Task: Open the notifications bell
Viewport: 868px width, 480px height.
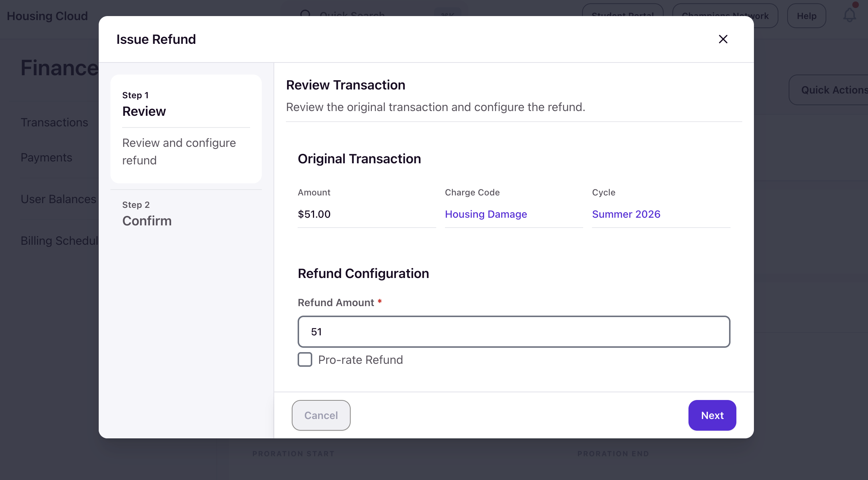Action: pos(849,15)
